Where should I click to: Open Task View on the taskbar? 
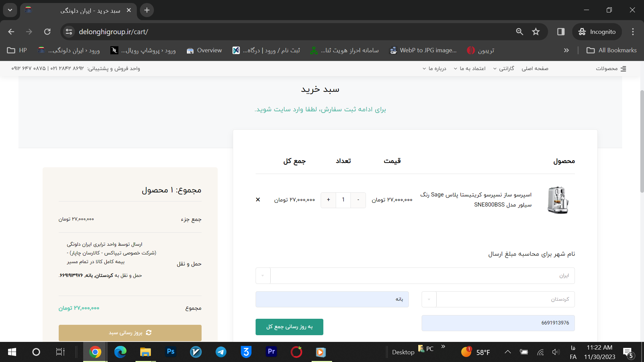[x=60, y=352]
